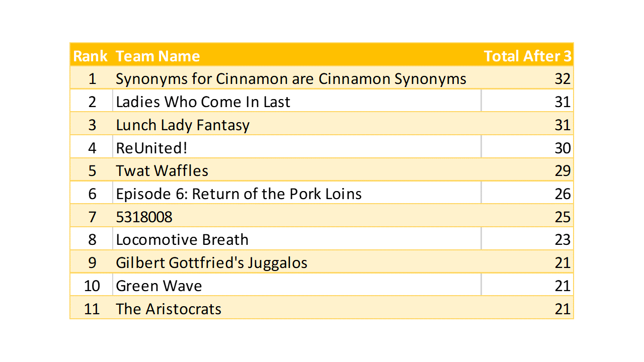Click rank number 1 cell
This screenshot has height=362, width=644.
click(x=92, y=79)
